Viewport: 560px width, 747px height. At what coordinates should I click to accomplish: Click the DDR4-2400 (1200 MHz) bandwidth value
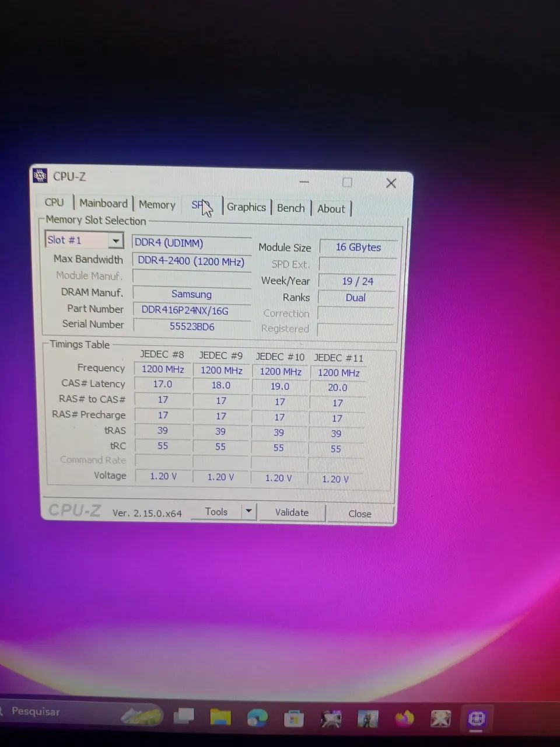[191, 261]
